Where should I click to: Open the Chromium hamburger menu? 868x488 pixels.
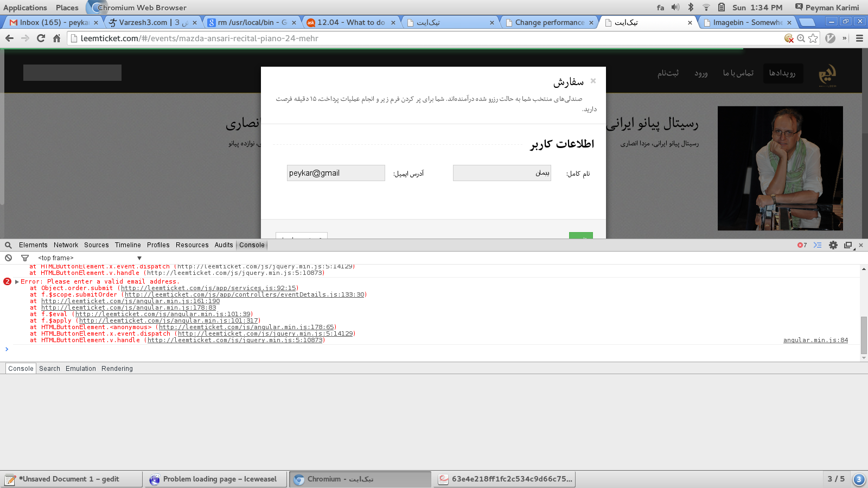click(x=859, y=38)
